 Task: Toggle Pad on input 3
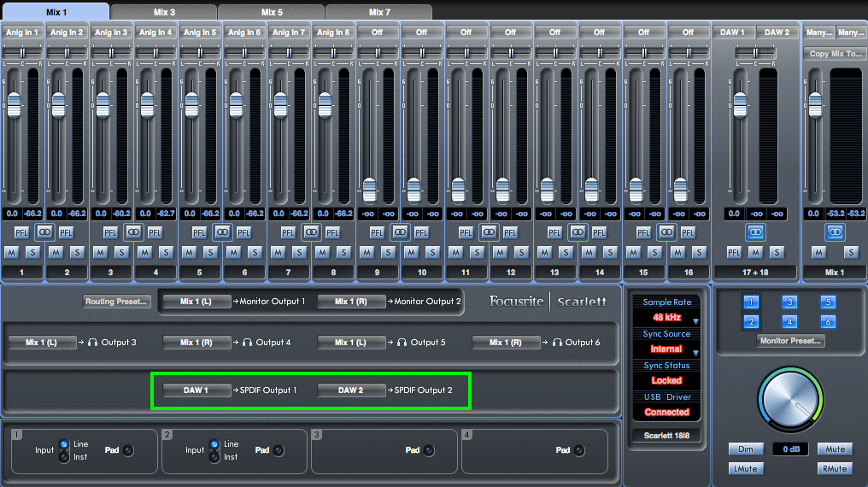pos(429,450)
